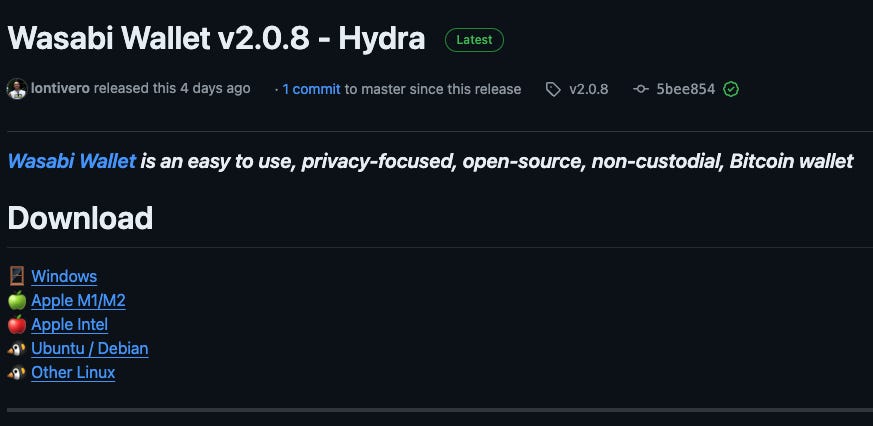Click 'released this 4 days ago' text
The image size is (873, 426).
172,89
